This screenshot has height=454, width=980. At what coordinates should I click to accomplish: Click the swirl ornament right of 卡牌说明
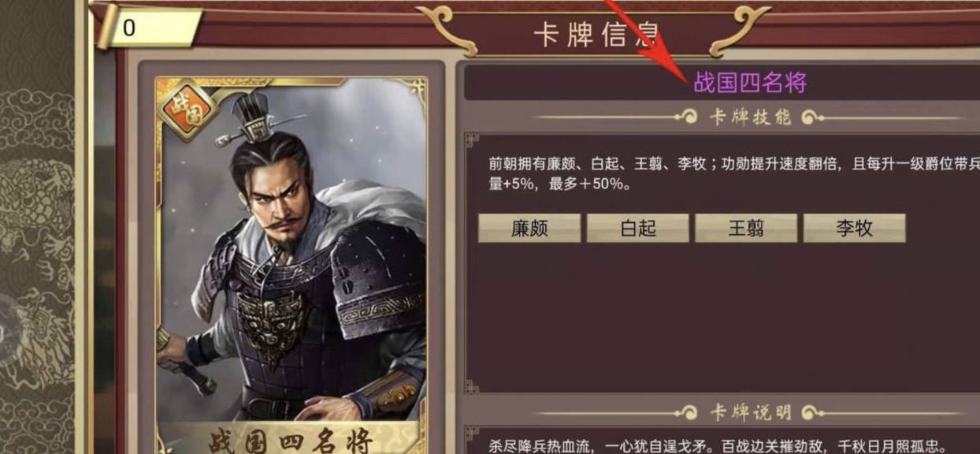[812, 412]
